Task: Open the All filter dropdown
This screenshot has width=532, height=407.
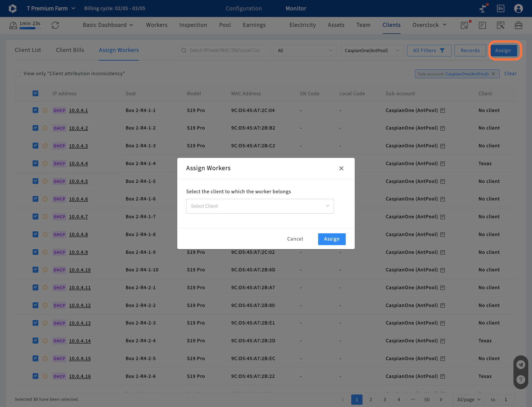Action: (x=305, y=50)
